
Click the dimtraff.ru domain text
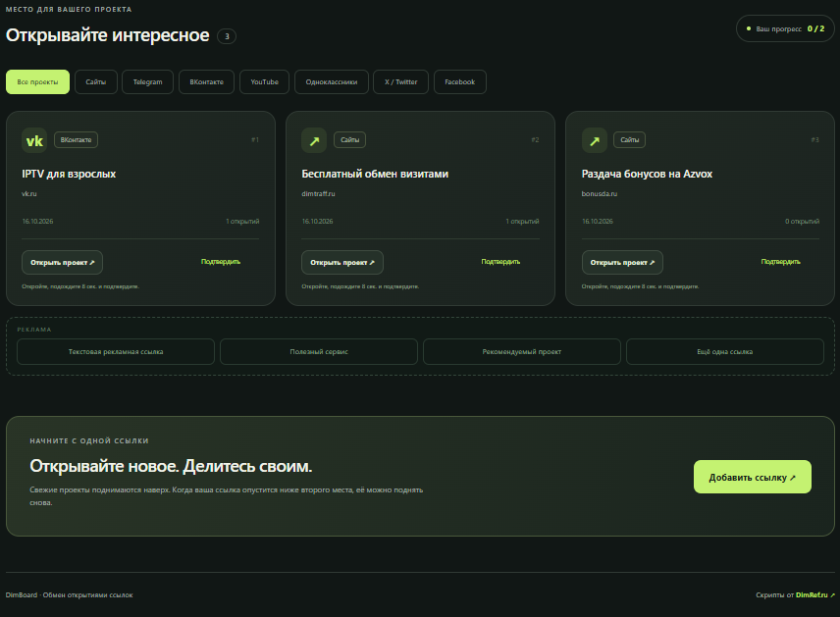318,194
